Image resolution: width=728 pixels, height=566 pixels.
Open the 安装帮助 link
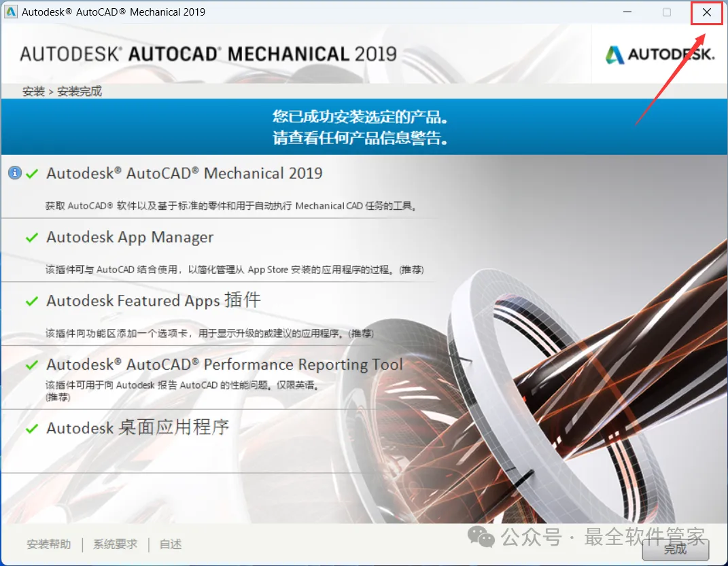(x=49, y=544)
